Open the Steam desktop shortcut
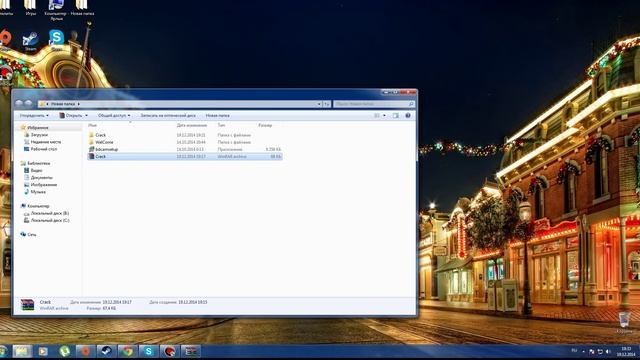Viewport: 640px width, 360px height. click(30, 41)
